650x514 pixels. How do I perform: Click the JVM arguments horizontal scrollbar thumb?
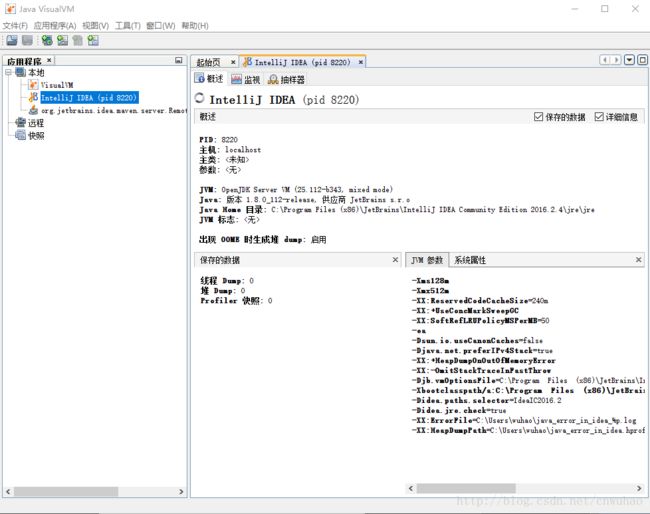[466, 488]
